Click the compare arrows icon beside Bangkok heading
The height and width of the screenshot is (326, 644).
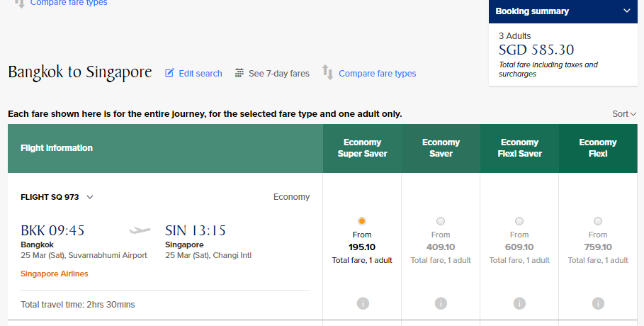(327, 72)
